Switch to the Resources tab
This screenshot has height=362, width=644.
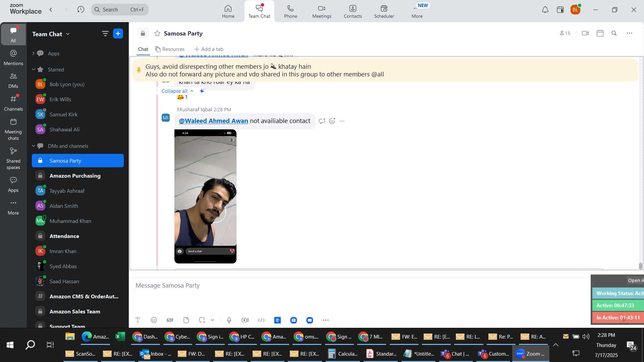pos(170,49)
